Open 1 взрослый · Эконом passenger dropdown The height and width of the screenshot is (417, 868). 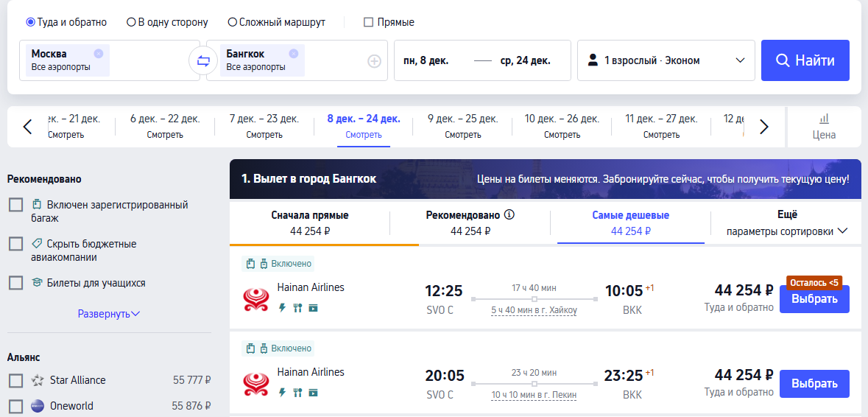pos(666,60)
